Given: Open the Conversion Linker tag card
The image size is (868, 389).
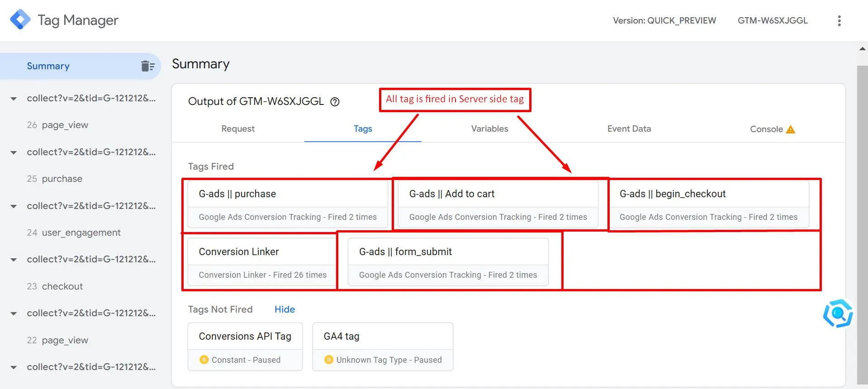Looking at the screenshot, I should click(x=262, y=262).
